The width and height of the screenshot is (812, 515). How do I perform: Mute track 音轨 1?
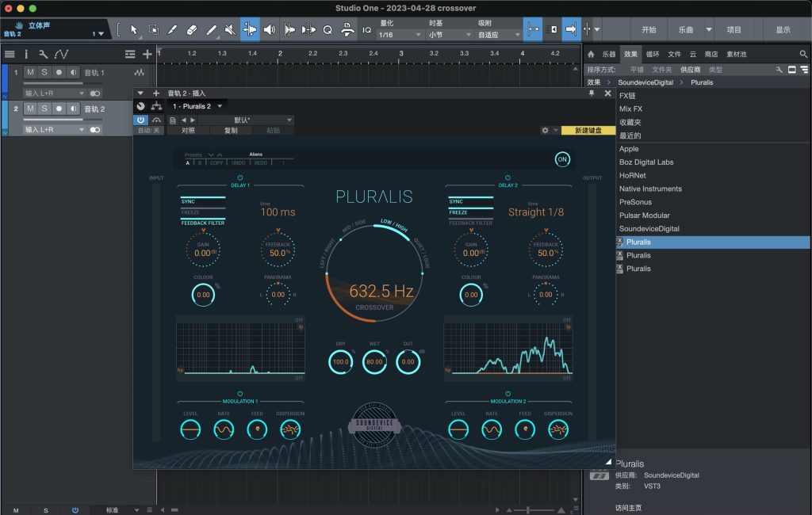click(x=31, y=72)
